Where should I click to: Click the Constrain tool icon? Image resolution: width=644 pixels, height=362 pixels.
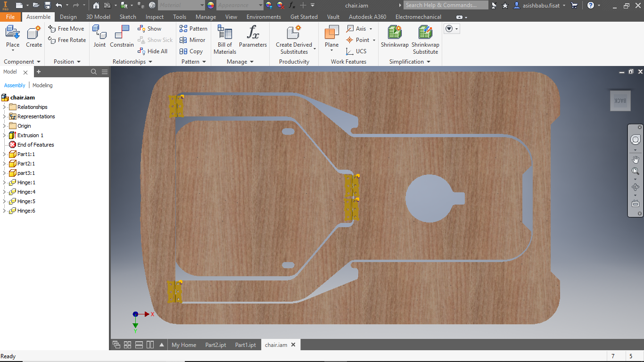122,33
